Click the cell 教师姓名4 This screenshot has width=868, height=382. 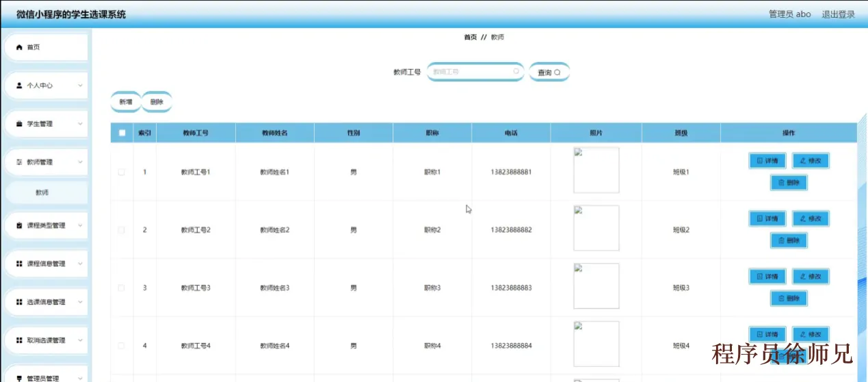click(274, 346)
